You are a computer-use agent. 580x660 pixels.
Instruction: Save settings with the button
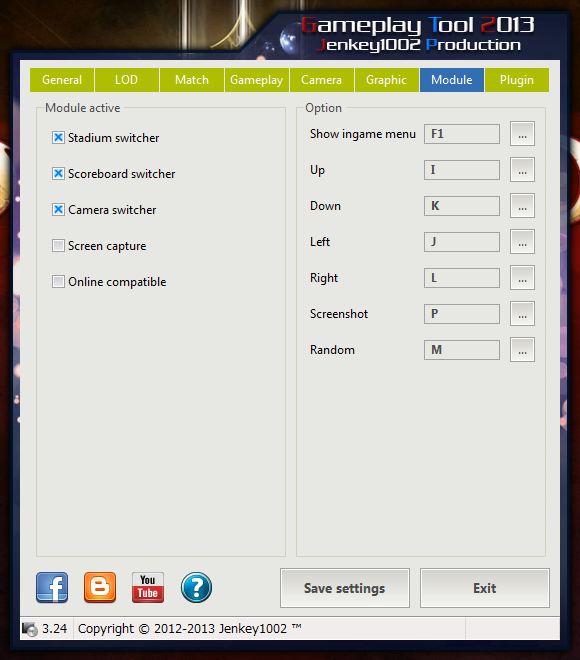coord(345,588)
